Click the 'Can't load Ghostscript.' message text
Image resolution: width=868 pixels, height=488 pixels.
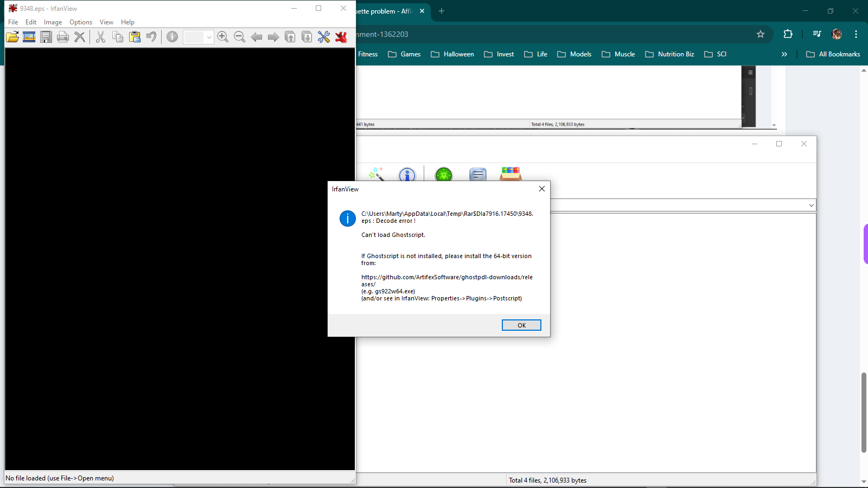click(x=393, y=235)
